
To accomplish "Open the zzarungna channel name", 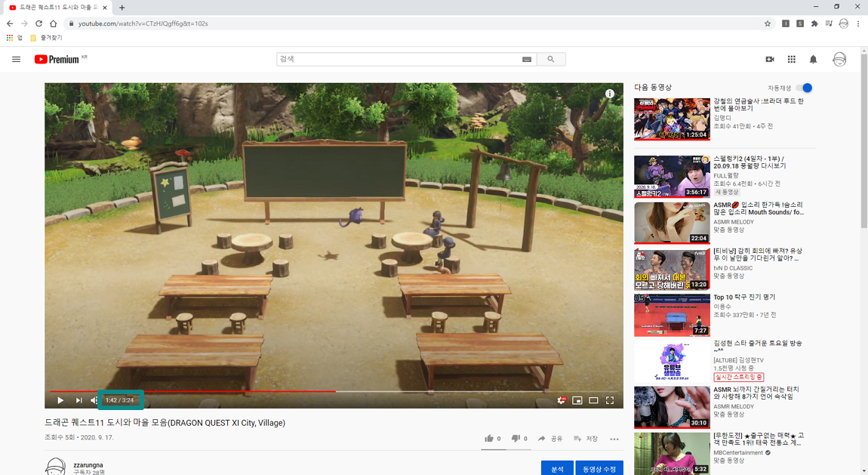I will point(88,465).
